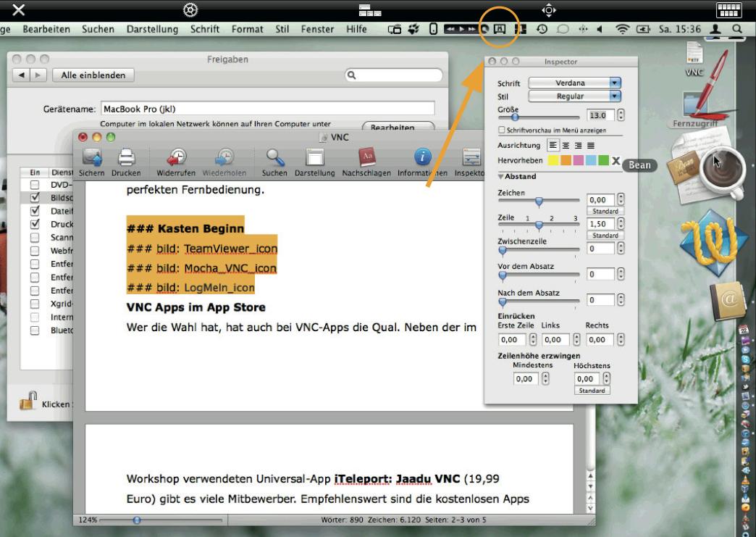Click the lock icon in the Freigaben window
The image size is (756, 537).
[28, 401]
